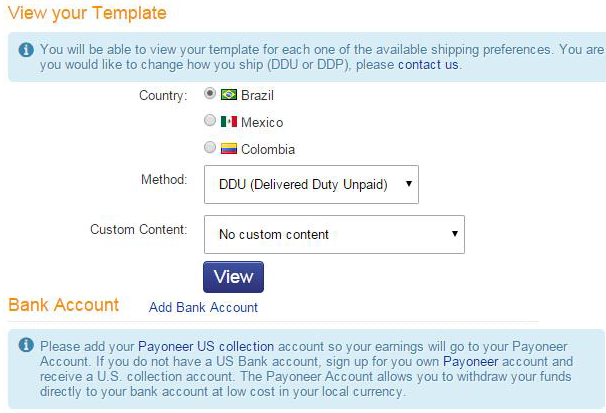
Task: Click the arrow on No custom content selector
Action: point(455,234)
